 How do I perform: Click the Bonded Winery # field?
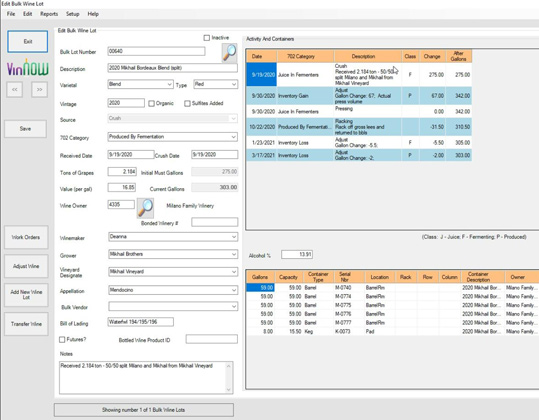214,222
